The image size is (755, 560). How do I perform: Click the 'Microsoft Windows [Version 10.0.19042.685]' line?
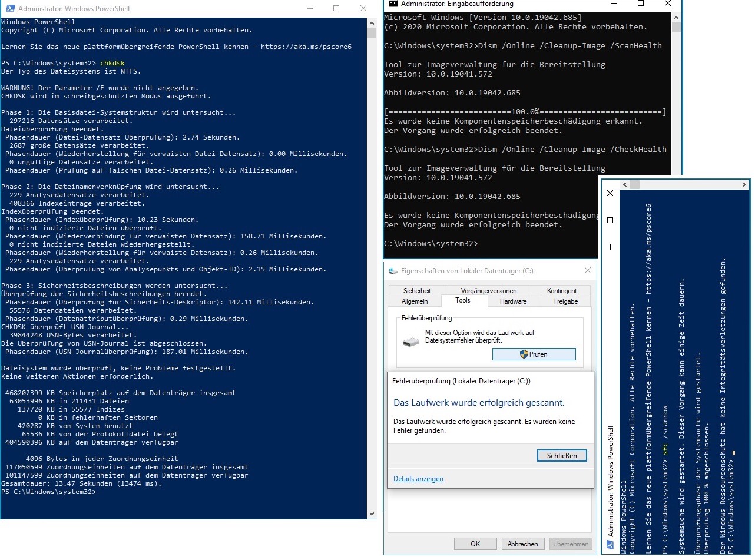[x=483, y=17]
